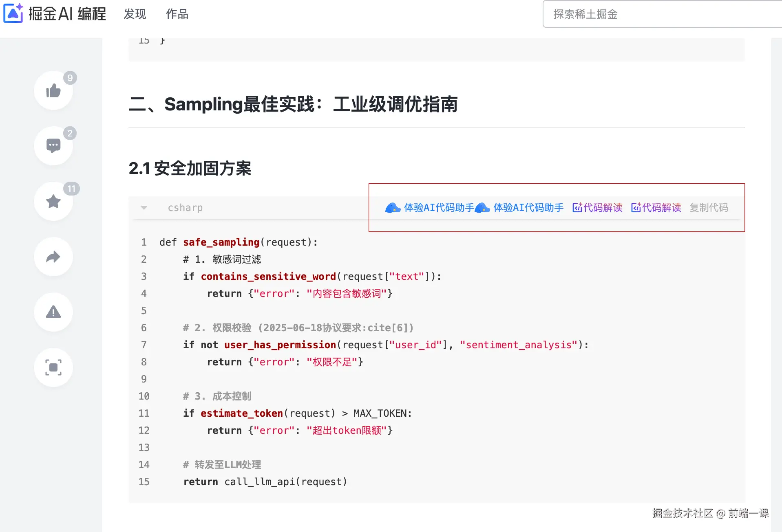
Task: Collapse the code block with the chevron
Action: pos(144,208)
